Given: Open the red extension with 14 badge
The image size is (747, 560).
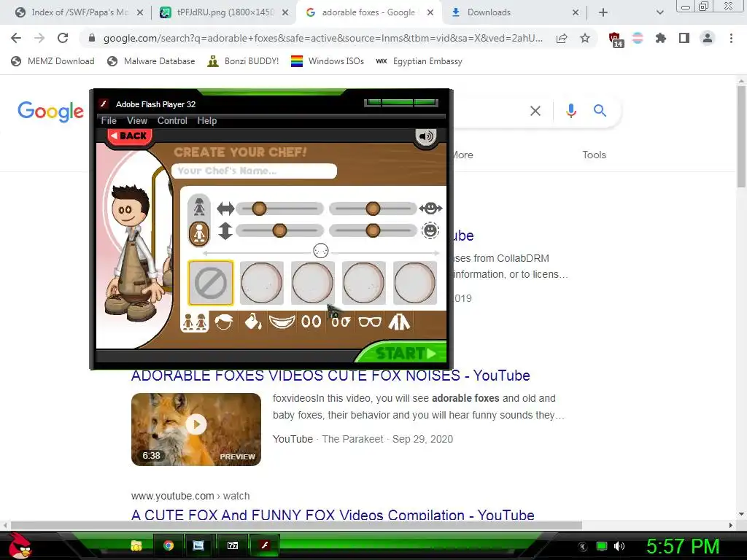Looking at the screenshot, I should [615, 39].
